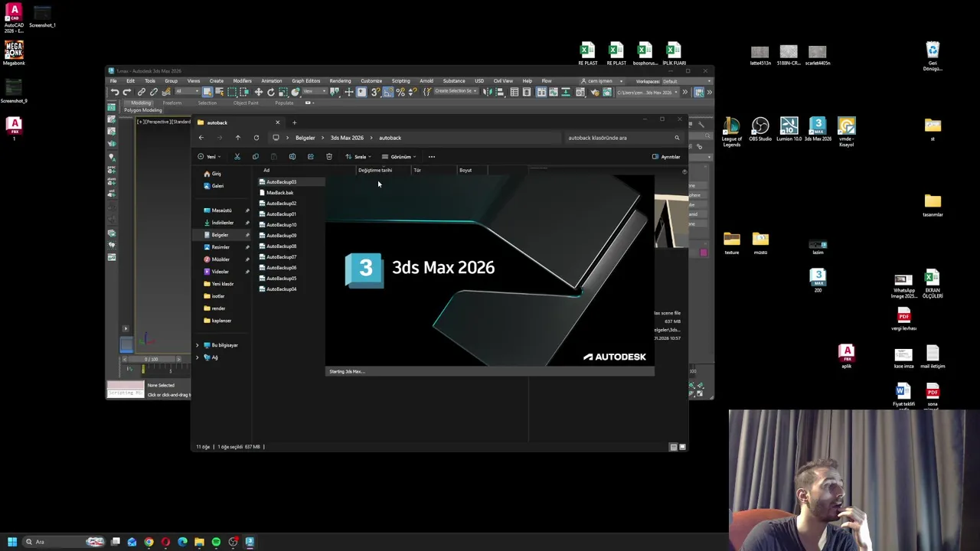Click the Select Object tool in 3ds Max
Screen dimensions: 980x551
point(207,93)
